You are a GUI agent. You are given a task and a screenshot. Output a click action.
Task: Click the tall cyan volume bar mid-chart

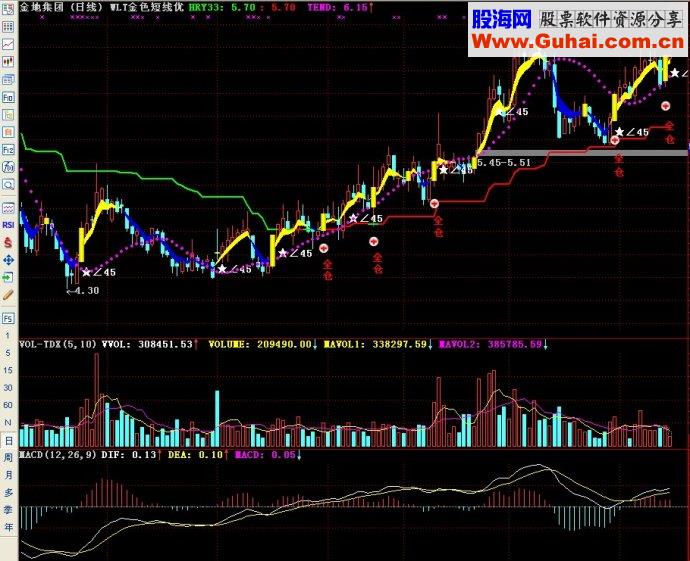tap(217, 418)
